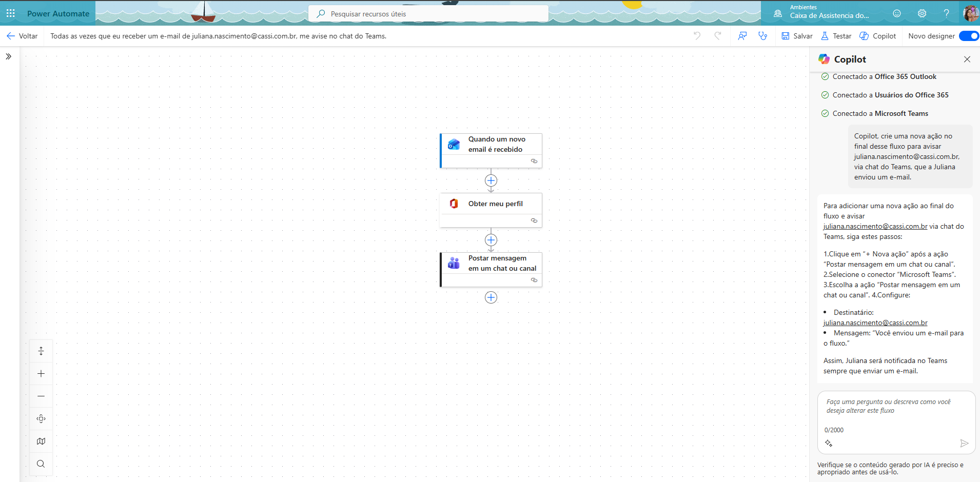Toggle the canvas minimap

tap(41, 441)
